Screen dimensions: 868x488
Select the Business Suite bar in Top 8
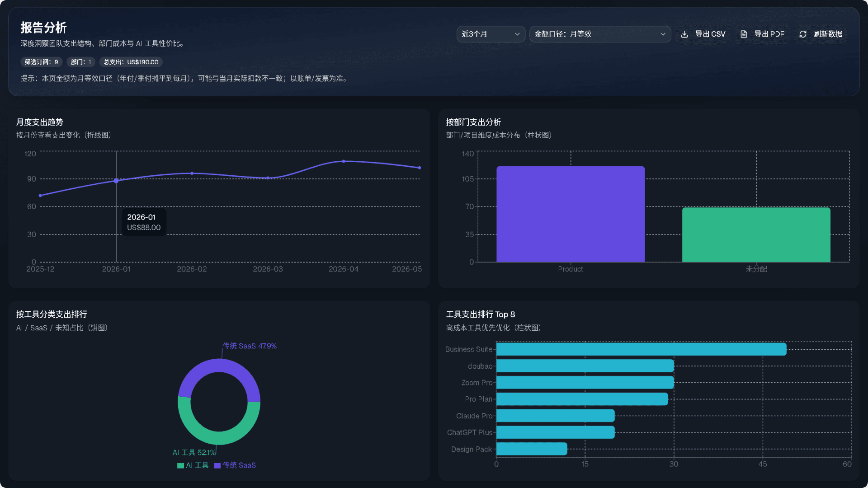click(x=642, y=349)
